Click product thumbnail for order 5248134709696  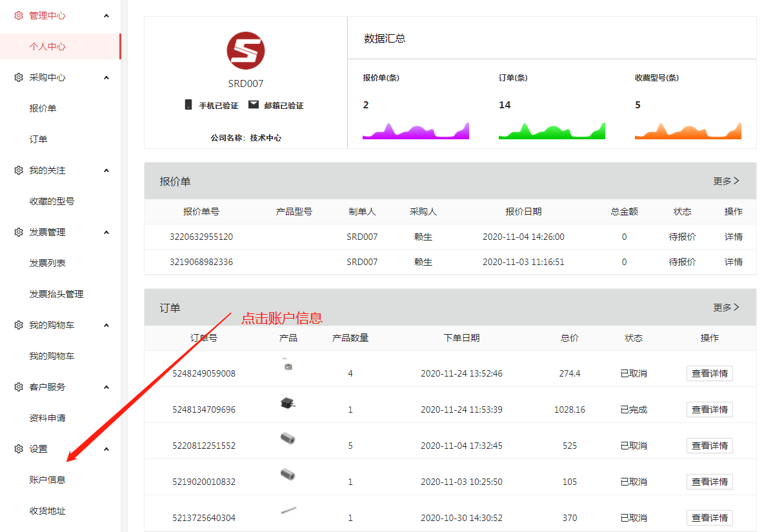(x=288, y=404)
